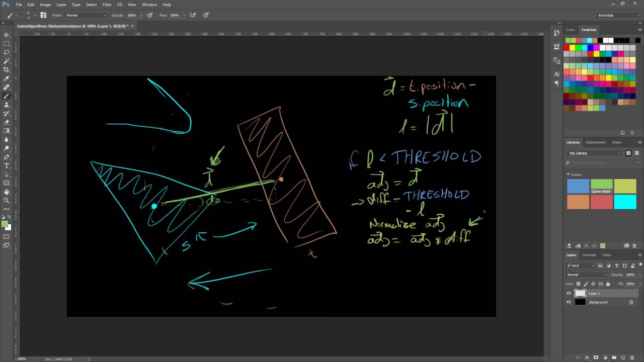Select the Hand tool
The image size is (644, 362).
pyautogui.click(x=7, y=192)
